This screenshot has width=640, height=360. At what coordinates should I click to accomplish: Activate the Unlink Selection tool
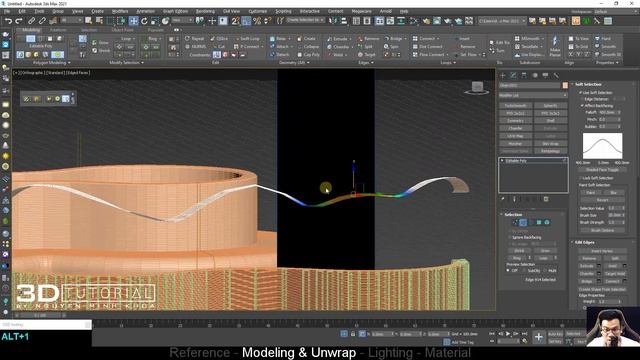click(42, 21)
